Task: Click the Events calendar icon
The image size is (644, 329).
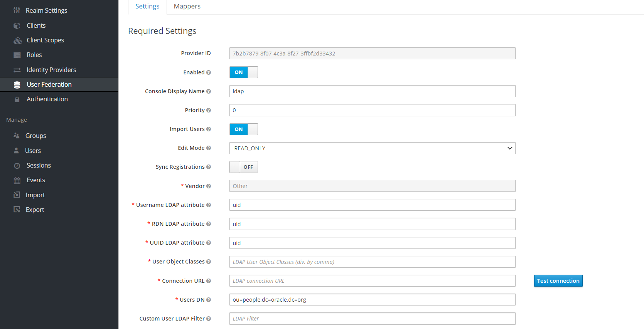Action: click(x=17, y=180)
